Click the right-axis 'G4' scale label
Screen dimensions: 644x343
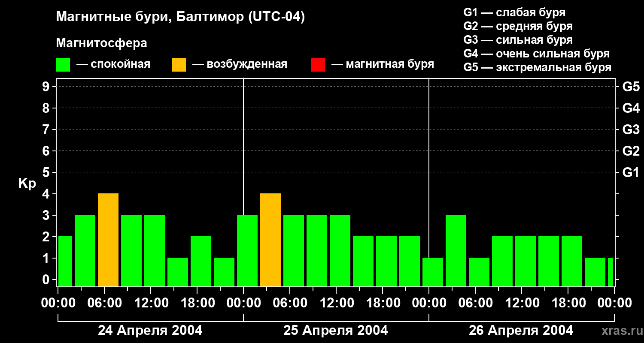tap(631, 108)
